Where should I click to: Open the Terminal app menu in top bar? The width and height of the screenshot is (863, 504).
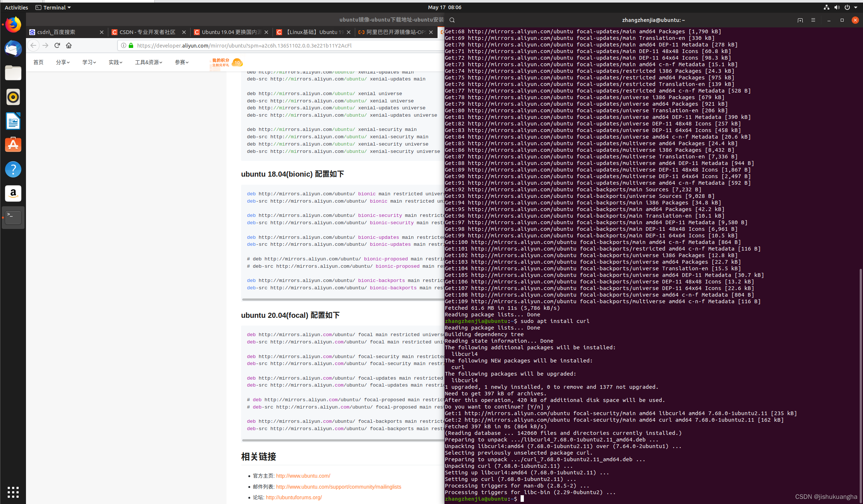[53, 7]
